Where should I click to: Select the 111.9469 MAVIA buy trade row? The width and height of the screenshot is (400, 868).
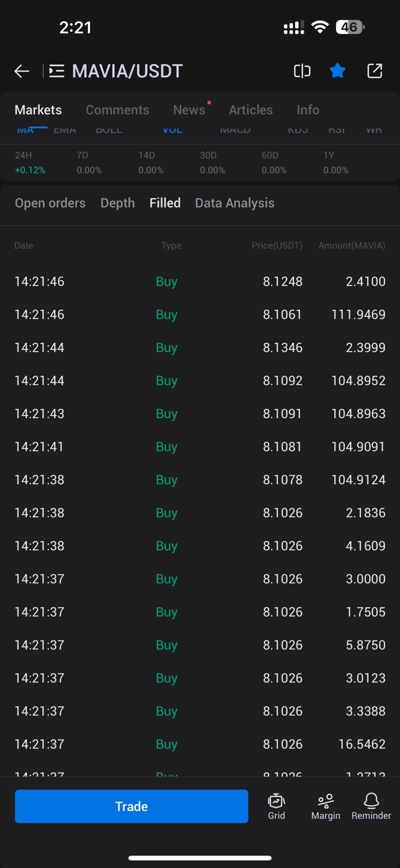200,315
